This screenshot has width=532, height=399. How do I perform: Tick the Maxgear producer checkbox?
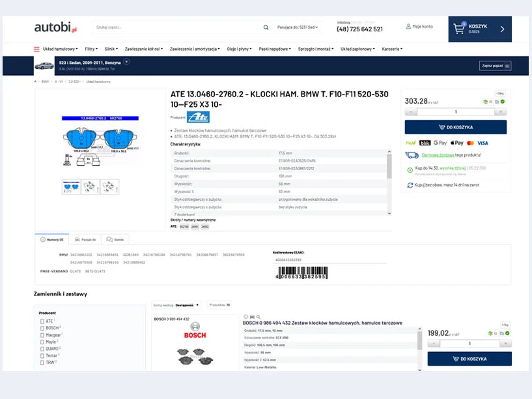click(42, 335)
